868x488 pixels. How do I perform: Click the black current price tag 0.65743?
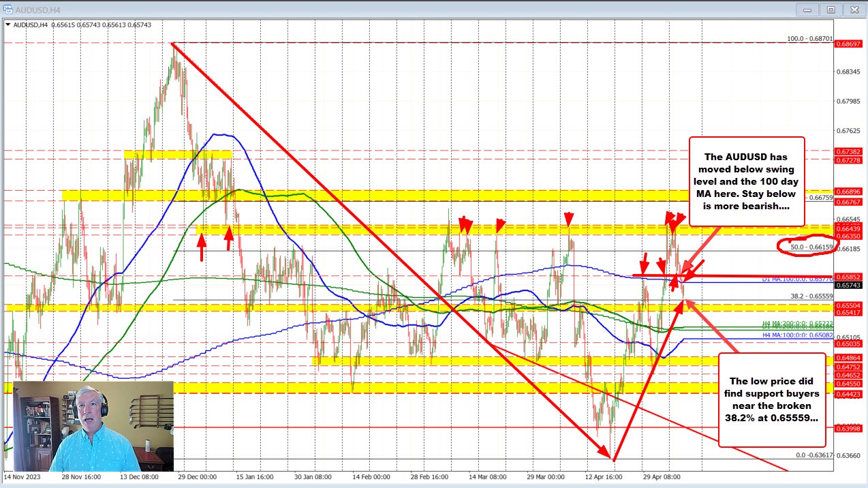point(849,286)
